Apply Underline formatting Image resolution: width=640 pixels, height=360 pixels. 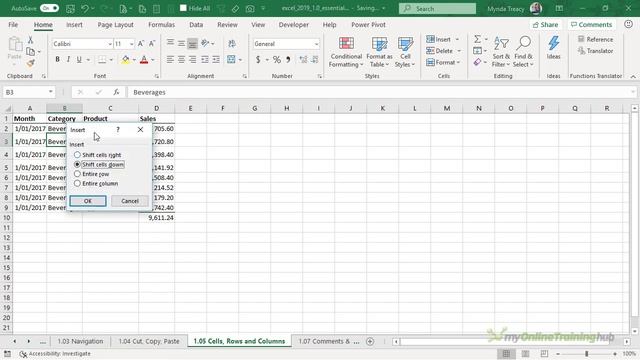pyautogui.click(x=79, y=60)
